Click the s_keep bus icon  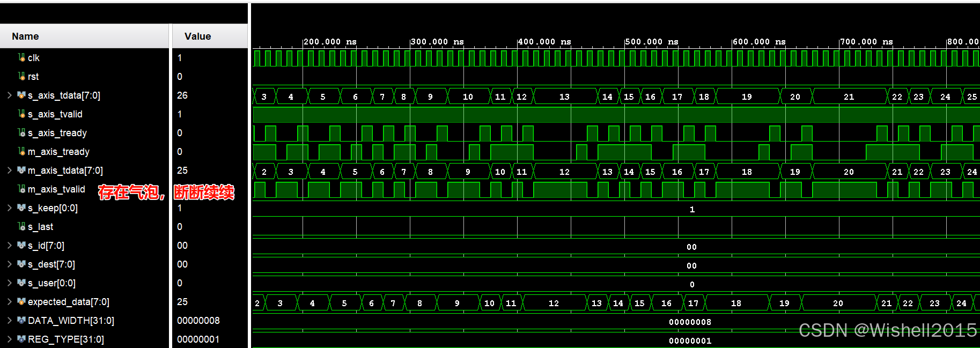(x=21, y=208)
